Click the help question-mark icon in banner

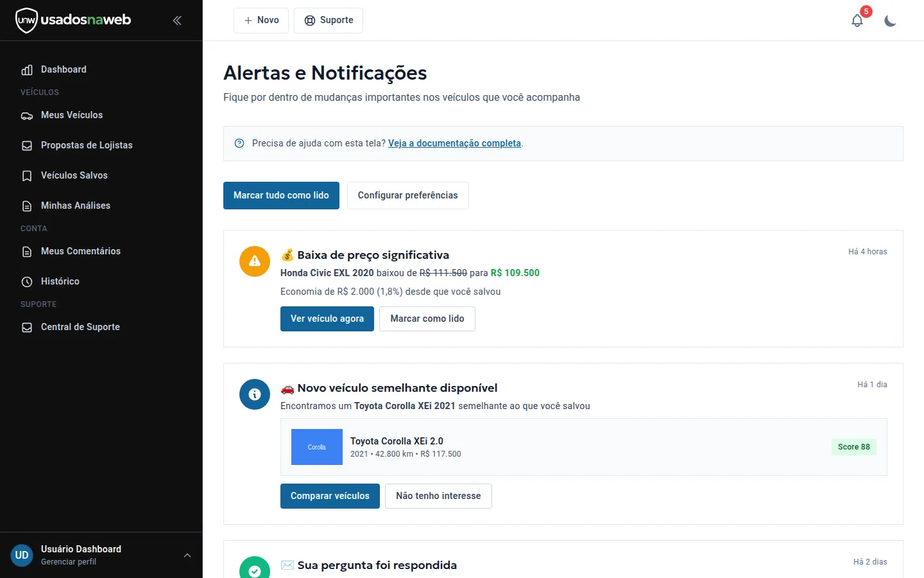tap(239, 143)
